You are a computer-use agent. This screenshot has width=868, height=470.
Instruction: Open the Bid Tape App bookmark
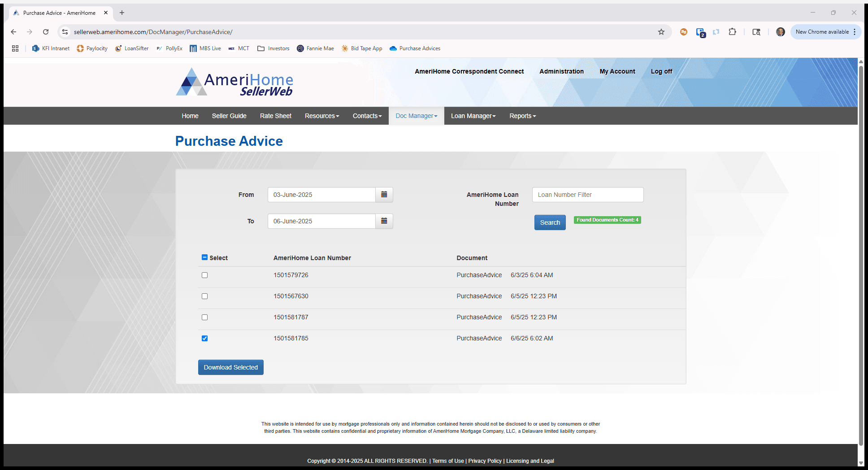(x=362, y=48)
